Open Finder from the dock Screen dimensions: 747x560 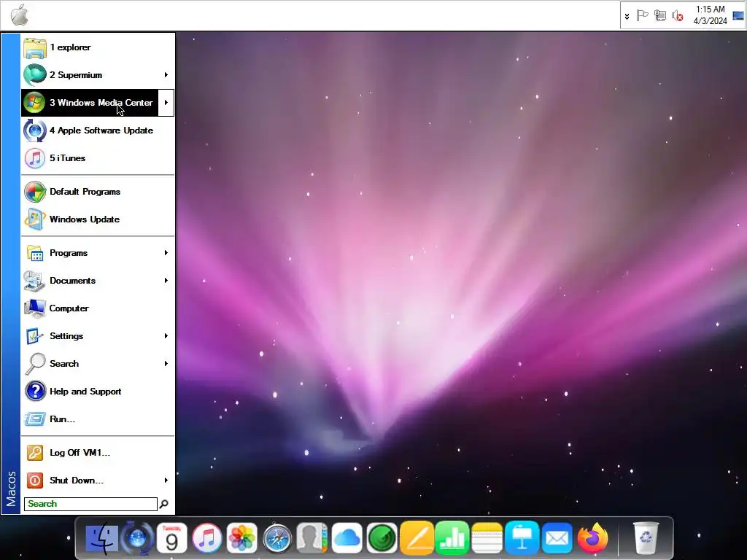coord(101,539)
